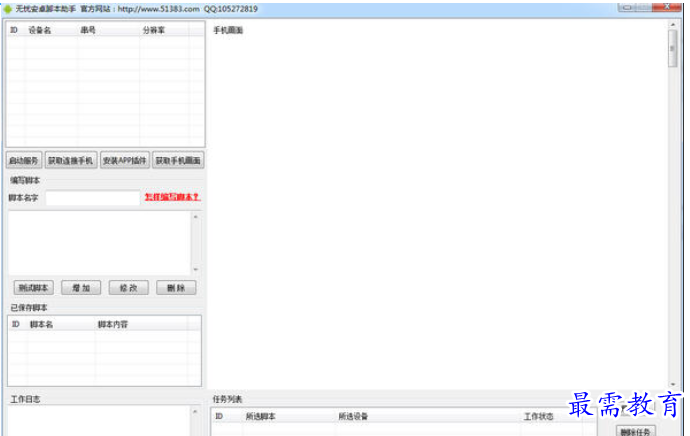Click the 编写脚本 section label

(25, 180)
